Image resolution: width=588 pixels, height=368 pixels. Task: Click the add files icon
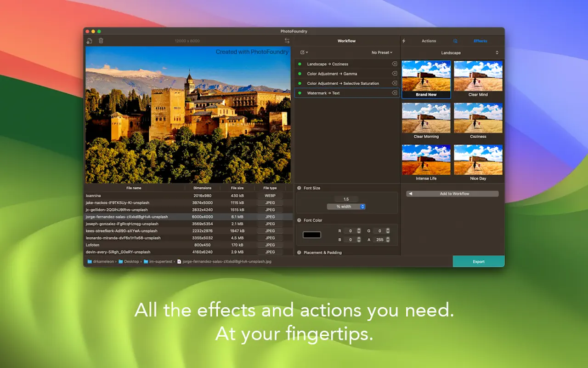coord(90,41)
